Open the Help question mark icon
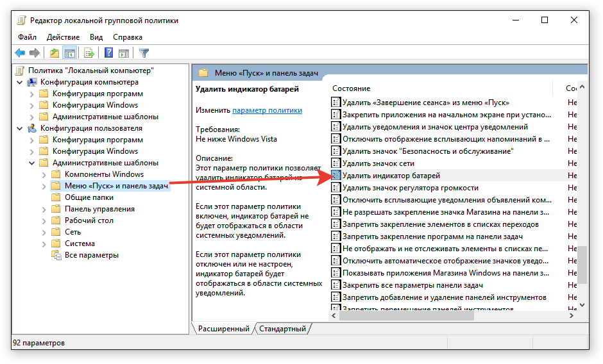This screenshot has height=364, width=603. tap(109, 53)
